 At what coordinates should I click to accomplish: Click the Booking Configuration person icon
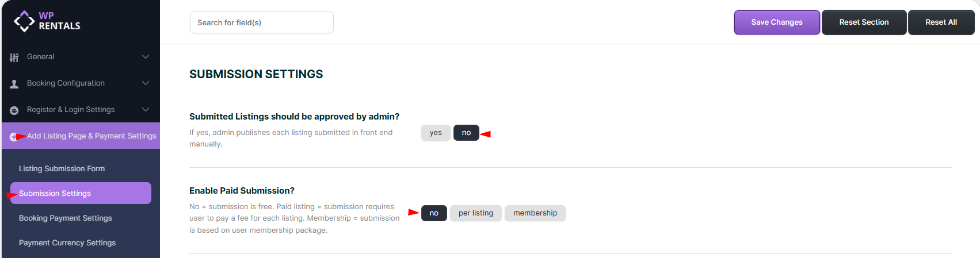[14, 84]
